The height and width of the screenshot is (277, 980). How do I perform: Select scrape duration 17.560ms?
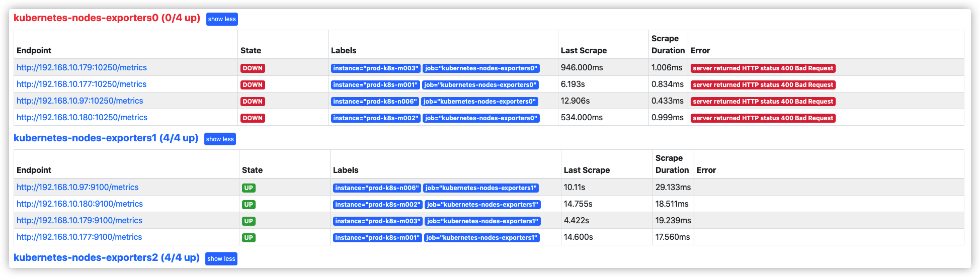672,237
